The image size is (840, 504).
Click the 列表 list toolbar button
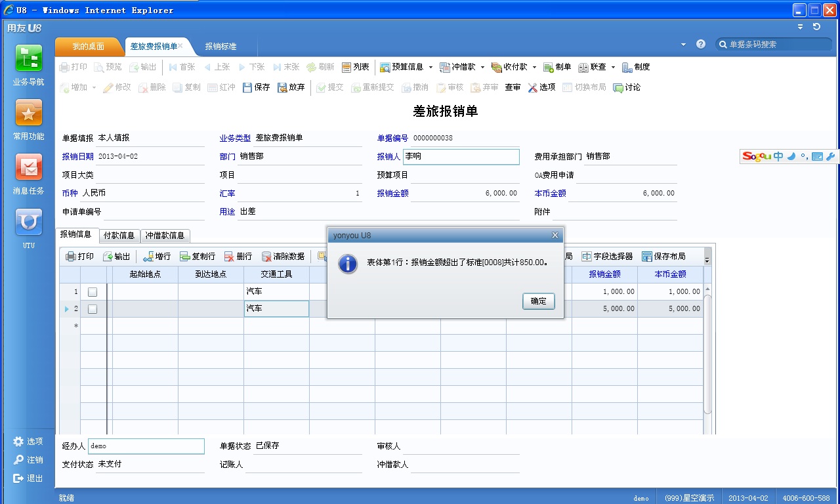pos(355,67)
